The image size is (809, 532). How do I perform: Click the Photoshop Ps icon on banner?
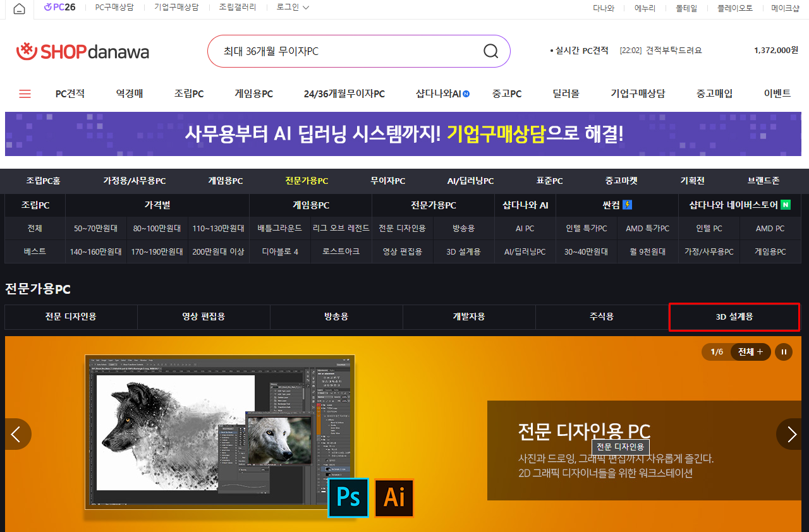pyautogui.click(x=348, y=498)
